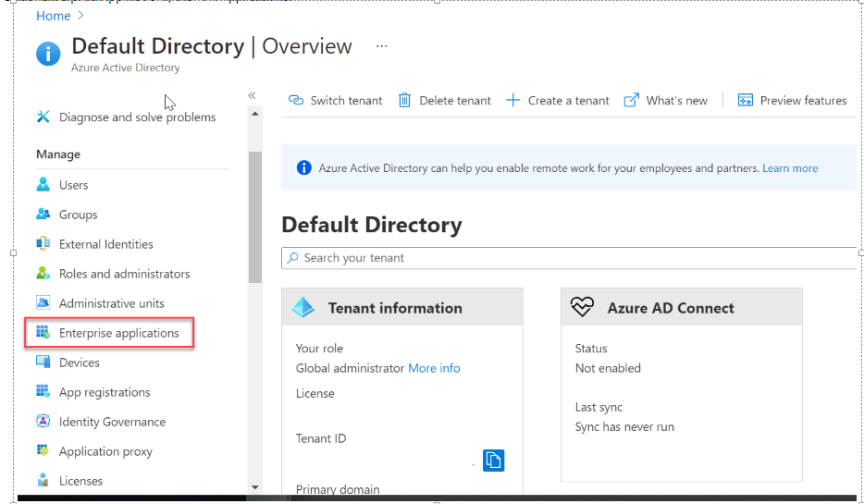Click the Devices icon

43,363
